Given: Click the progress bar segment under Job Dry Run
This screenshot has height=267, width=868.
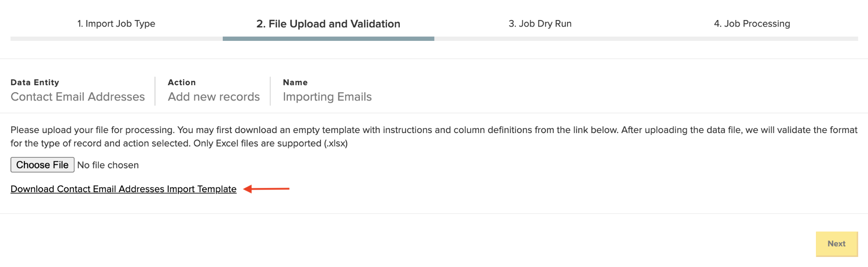Looking at the screenshot, I should click(540, 39).
